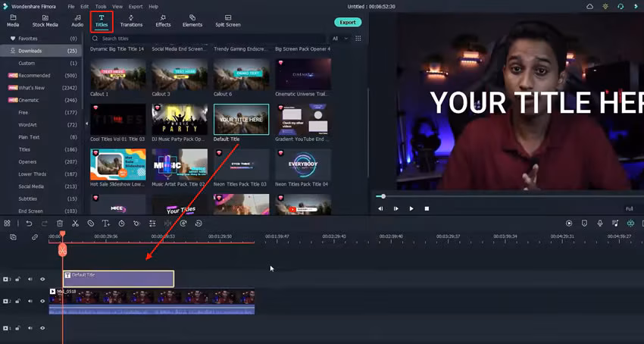Switch to the Transitions tab
This screenshot has width=644, height=344.
tap(131, 21)
